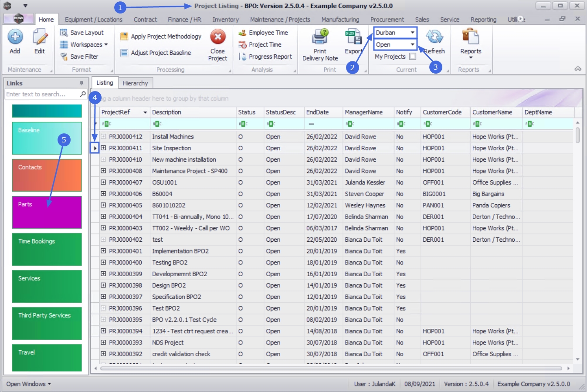Expand row PRJ0000411

[x=103, y=148]
